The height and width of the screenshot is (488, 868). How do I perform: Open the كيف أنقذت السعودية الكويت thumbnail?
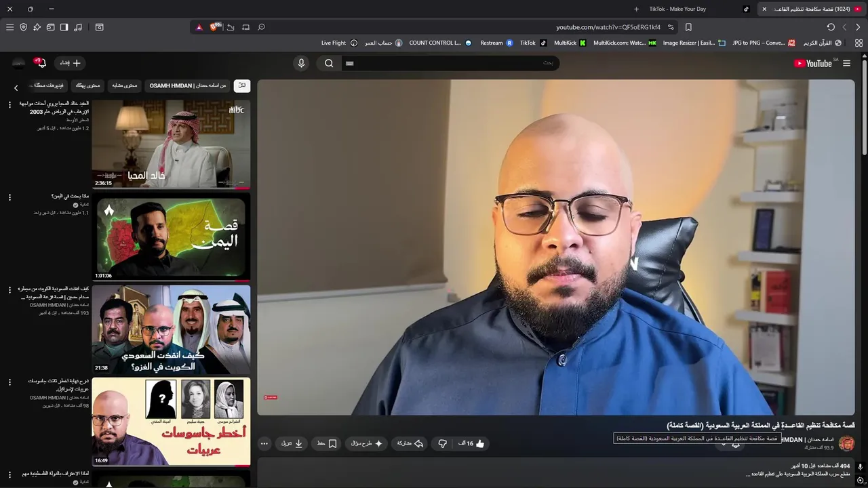[171, 329]
